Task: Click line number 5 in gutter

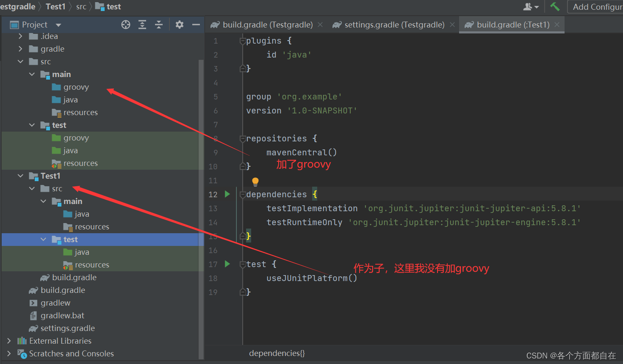Action: click(x=216, y=97)
